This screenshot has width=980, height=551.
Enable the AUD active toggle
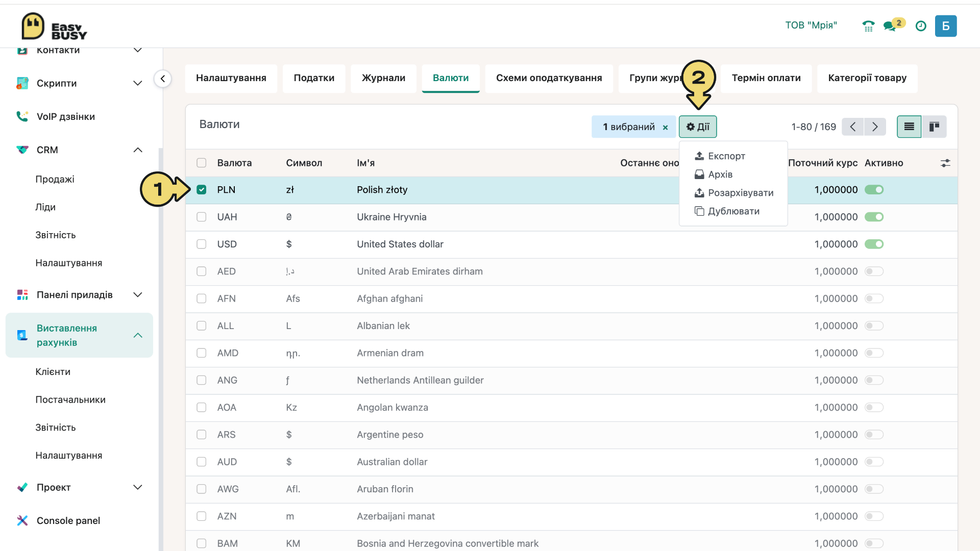(874, 462)
